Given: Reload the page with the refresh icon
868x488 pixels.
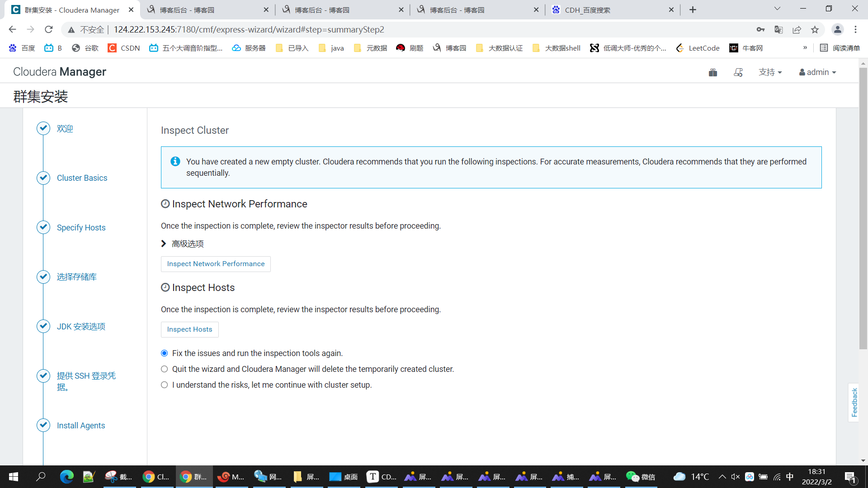Looking at the screenshot, I should point(49,30).
